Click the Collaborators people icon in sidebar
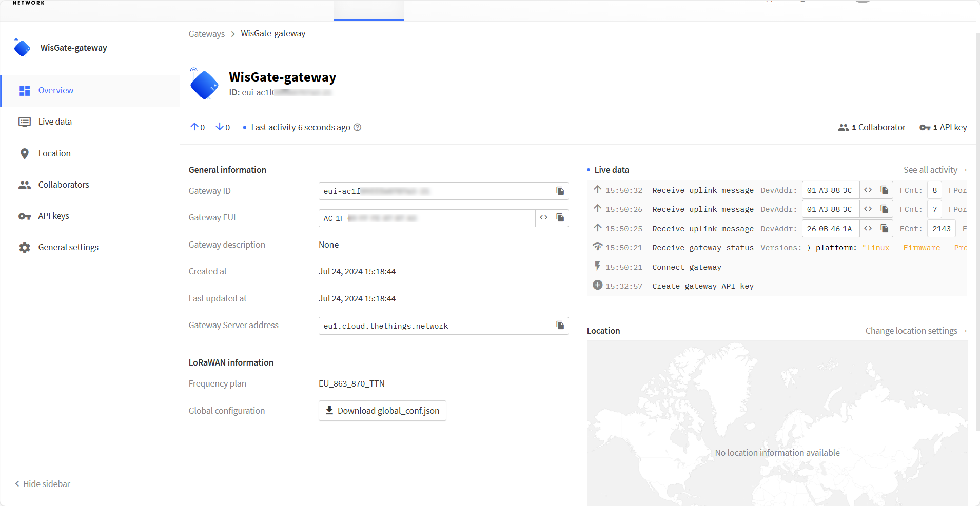This screenshot has height=506, width=980. (25, 185)
